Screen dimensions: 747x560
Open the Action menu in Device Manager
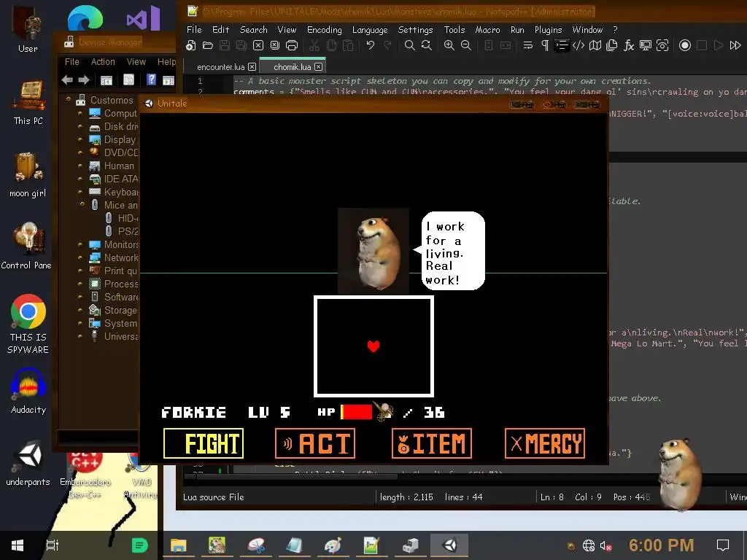(103, 62)
